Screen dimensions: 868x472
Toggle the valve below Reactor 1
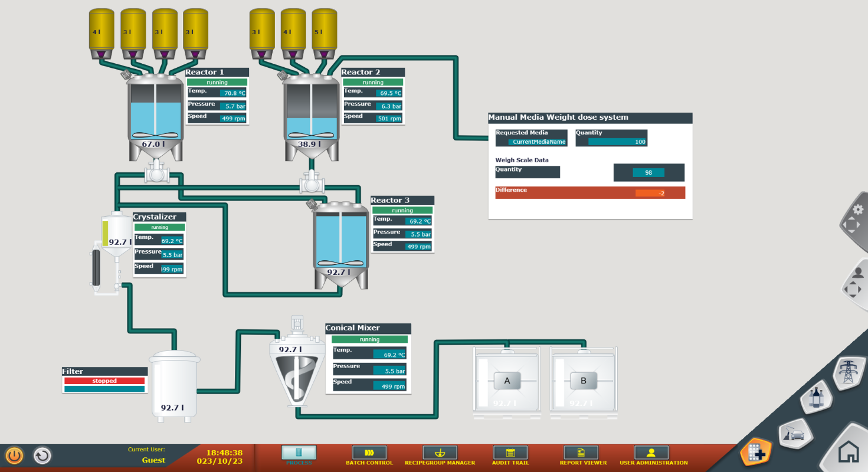[157, 173]
